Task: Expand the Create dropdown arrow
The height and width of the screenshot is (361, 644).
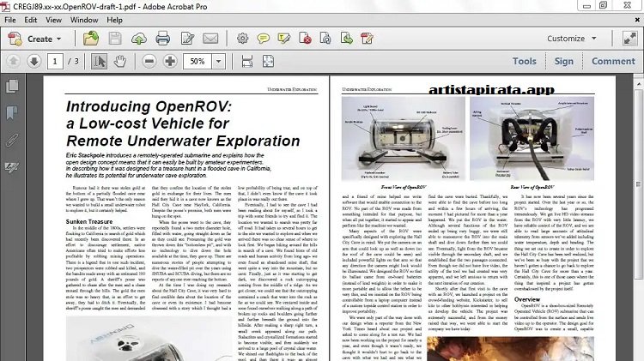Action: [x=58, y=39]
